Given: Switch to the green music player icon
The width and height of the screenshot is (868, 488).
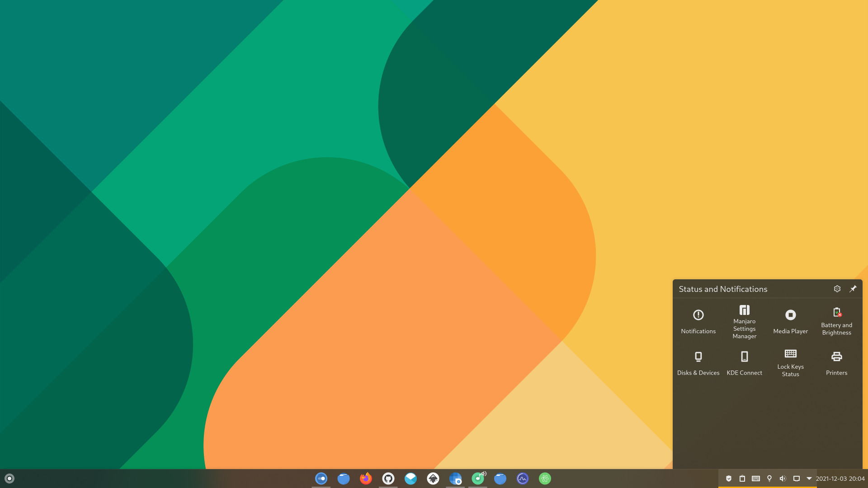Looking at the screenshot, I should point(478,479).
